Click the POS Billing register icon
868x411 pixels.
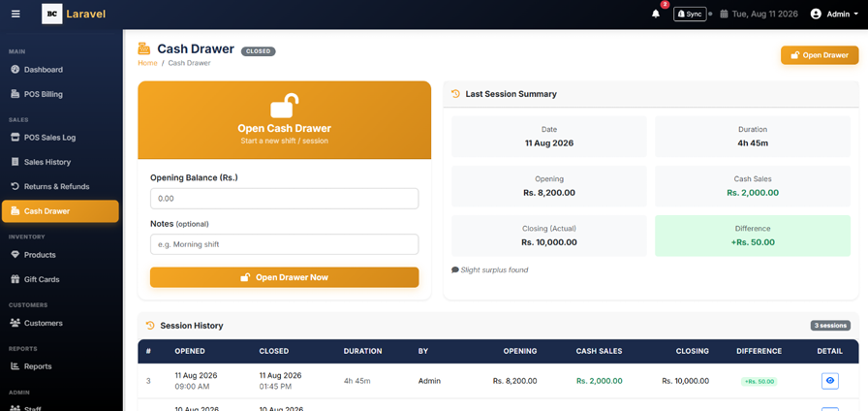coord(15,94)
